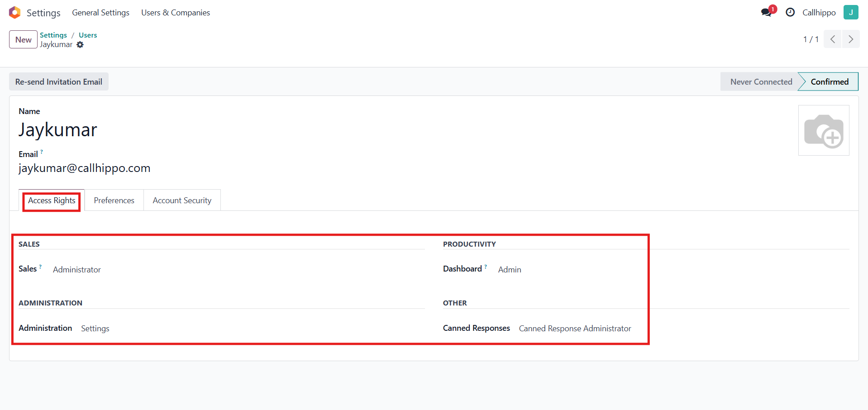
Task: Open the activities clock icon
Action: (790, 13)
